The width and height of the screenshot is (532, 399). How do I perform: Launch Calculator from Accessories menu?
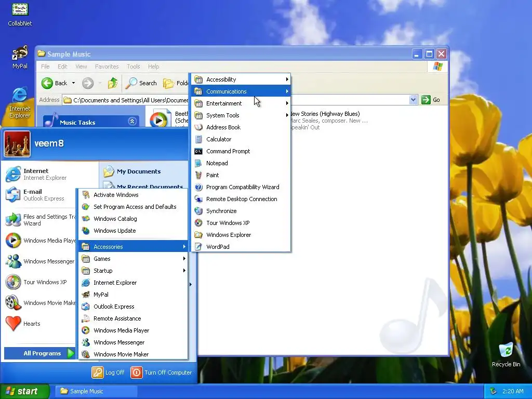click(x=241, y=139)
